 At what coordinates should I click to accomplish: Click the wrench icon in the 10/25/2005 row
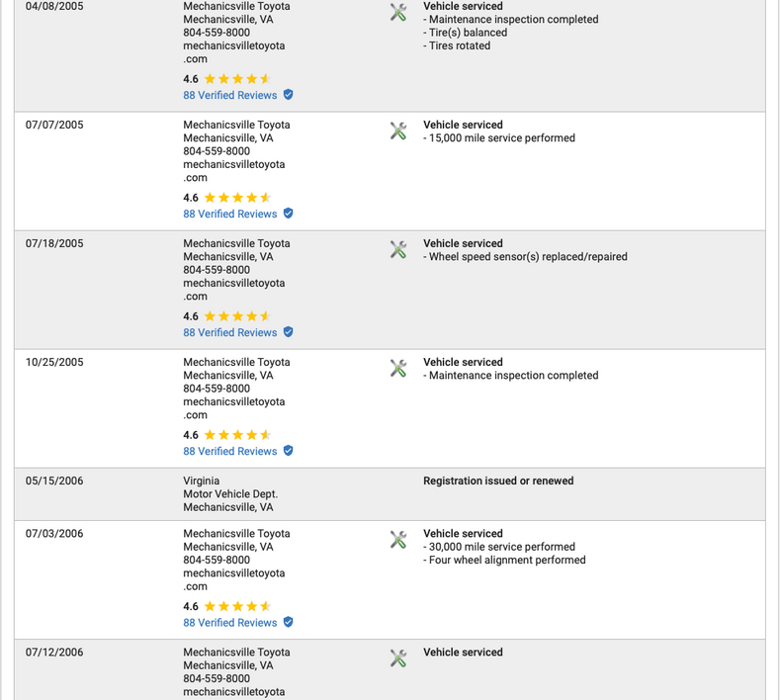(x=398, y=368)
